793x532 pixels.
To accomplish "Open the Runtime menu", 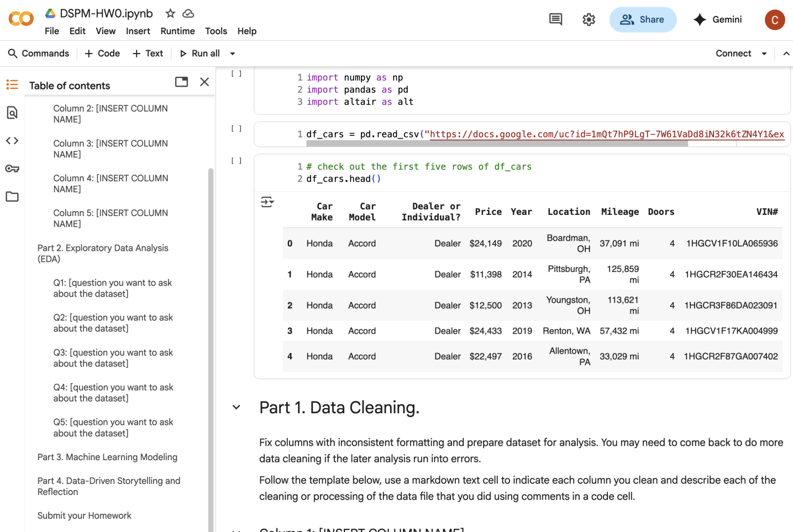I will click(x=177, y=31).
